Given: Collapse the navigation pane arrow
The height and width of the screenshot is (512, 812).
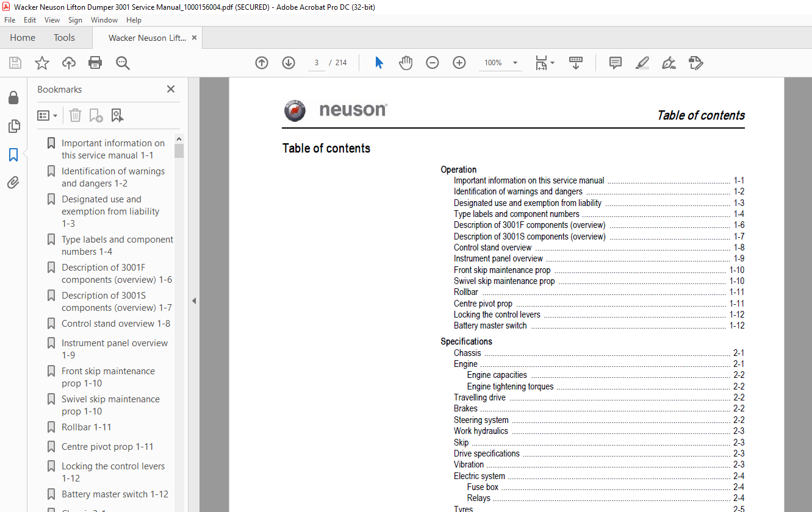Looking at the screenshot, I should (x=194, y=300).
